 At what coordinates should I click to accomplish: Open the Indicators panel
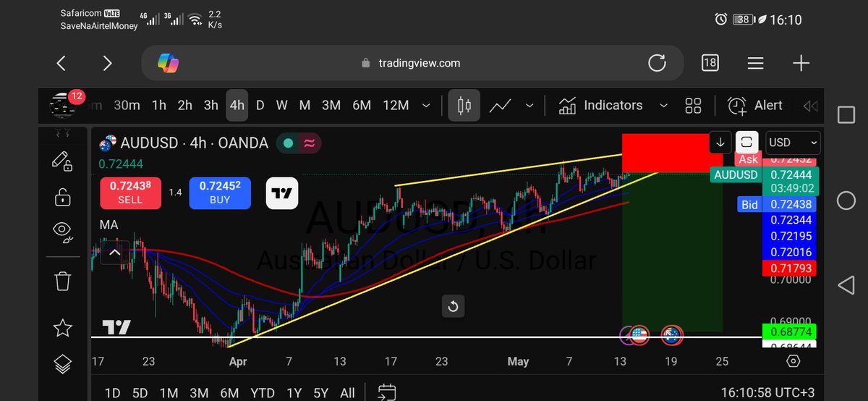click(600, 106)
